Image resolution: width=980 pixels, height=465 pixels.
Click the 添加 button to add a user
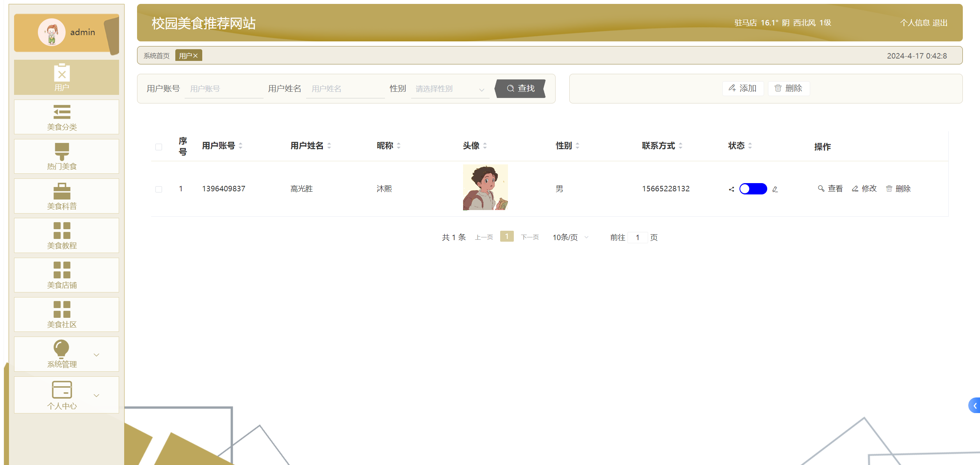(x=743, y=88)
